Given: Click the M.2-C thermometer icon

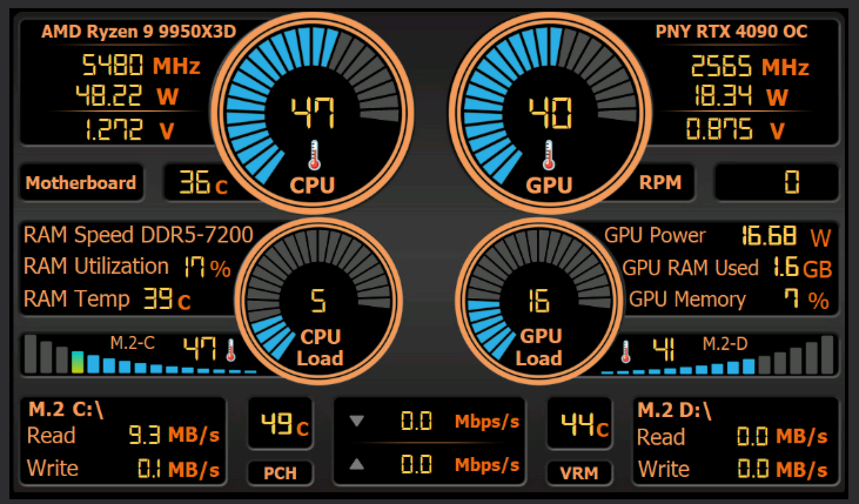Looking at the screenshot, I should [x=230, y=350].
